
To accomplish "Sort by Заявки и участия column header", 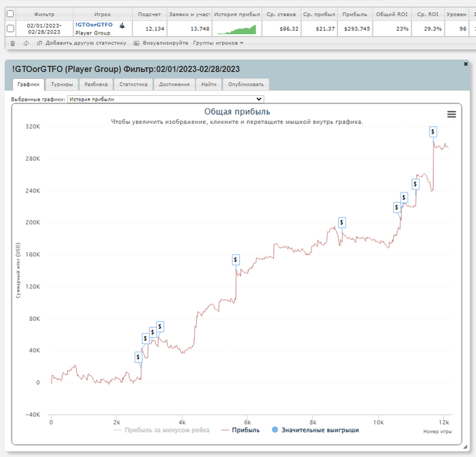I will click(x=190, y=14).
